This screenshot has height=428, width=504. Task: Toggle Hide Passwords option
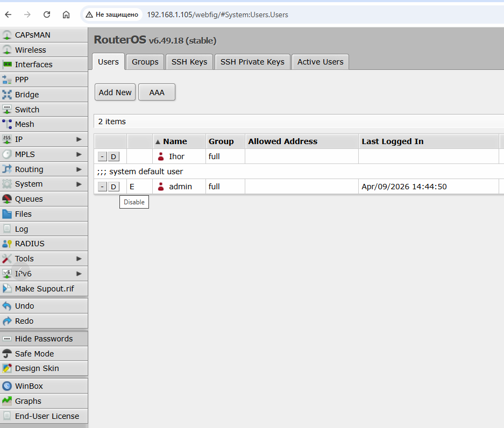44,339
